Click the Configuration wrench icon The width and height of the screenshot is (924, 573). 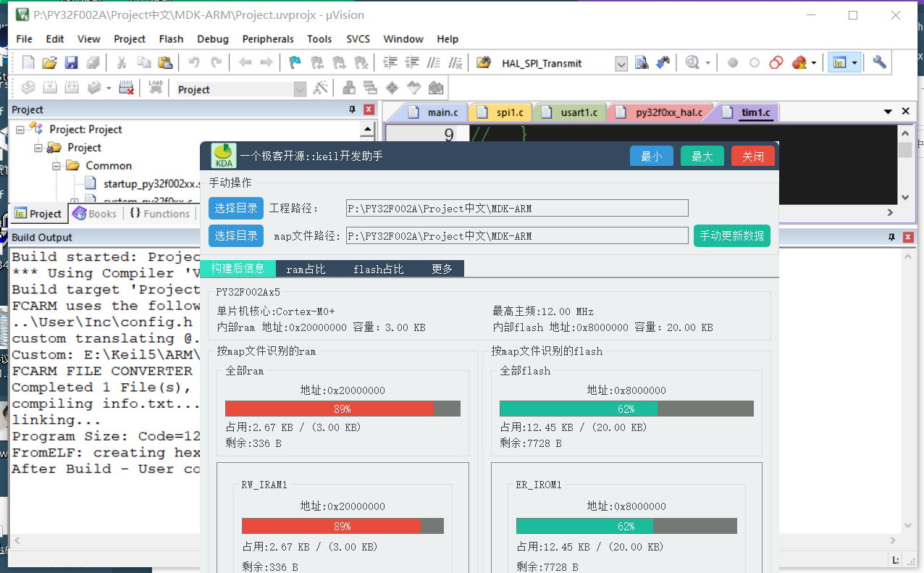(x=879, y=63)
